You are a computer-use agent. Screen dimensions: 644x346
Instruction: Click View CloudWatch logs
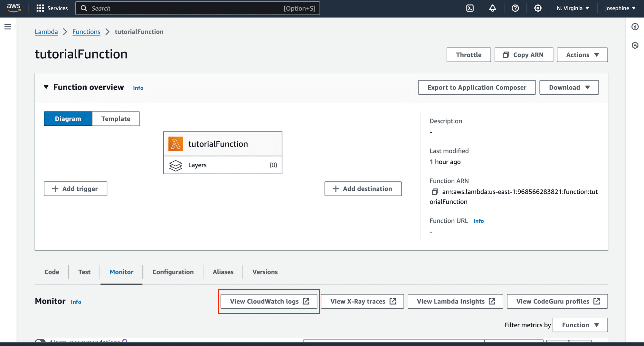[x=269, y=302]
